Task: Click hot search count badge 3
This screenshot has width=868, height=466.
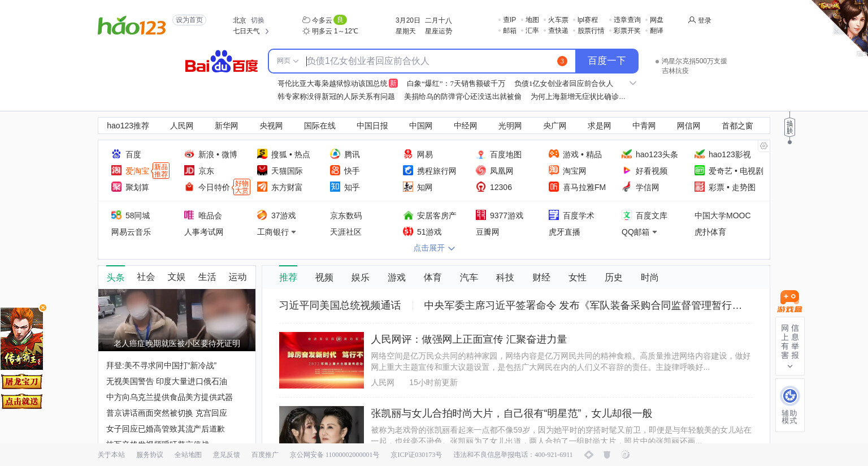Action: [562, 61]
